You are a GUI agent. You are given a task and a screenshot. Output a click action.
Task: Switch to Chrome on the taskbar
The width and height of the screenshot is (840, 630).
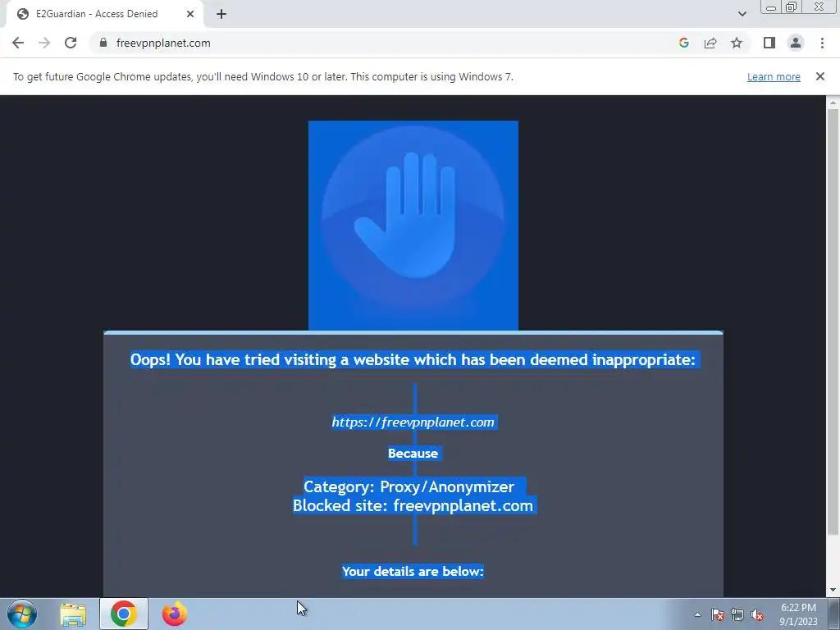coord(124,614)
